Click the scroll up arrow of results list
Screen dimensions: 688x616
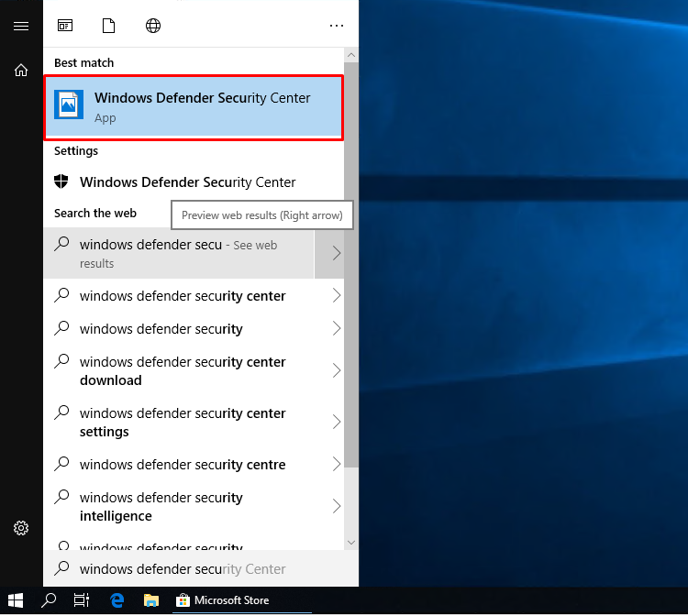(x=351, y=55)
